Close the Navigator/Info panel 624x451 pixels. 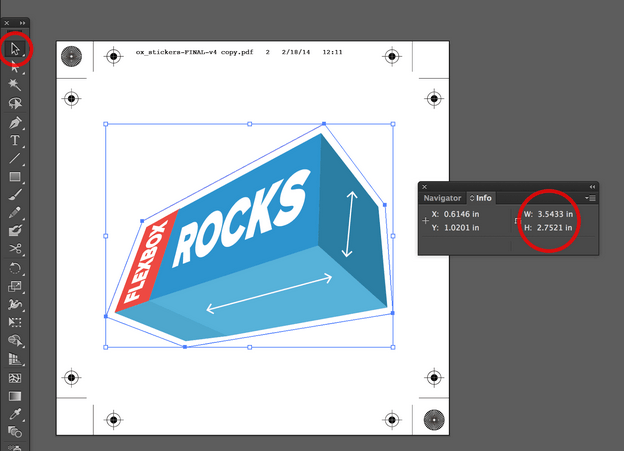(x=425, y=187)
